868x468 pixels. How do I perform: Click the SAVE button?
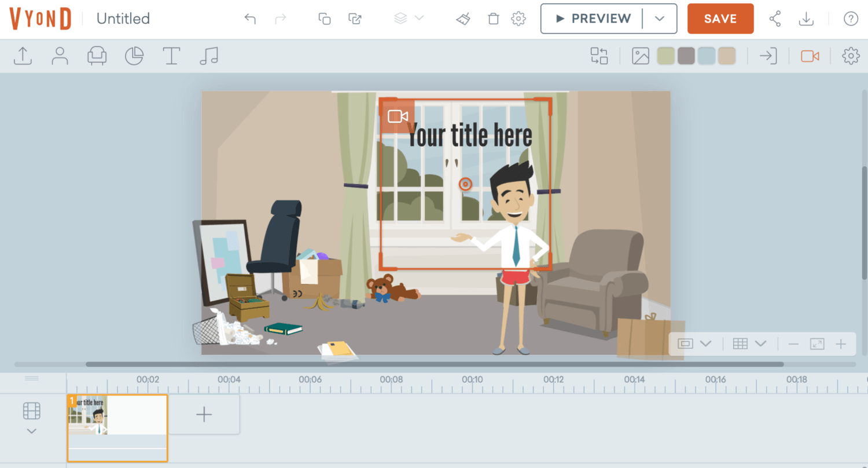(720, 19)
